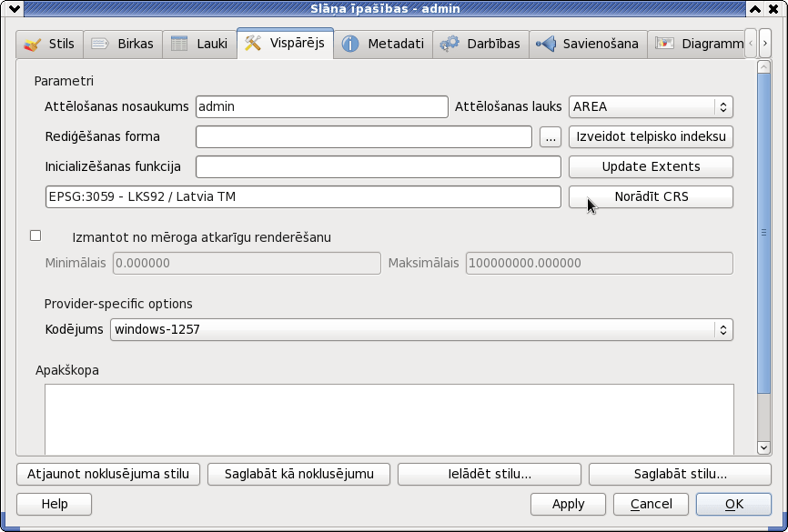The image size is (788, 532).
Task: Enable scale dependent rendering checkbox
Action: (35, 236)
